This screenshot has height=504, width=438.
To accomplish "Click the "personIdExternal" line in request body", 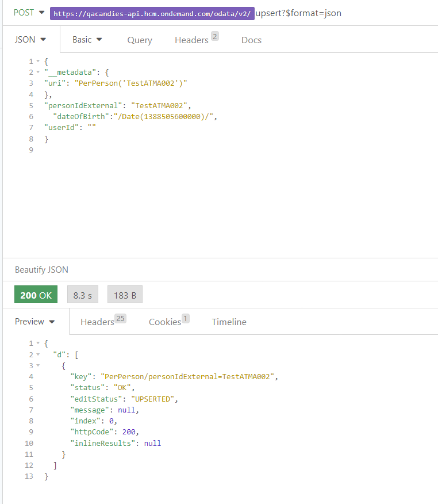I will click(x=117, y=105).
